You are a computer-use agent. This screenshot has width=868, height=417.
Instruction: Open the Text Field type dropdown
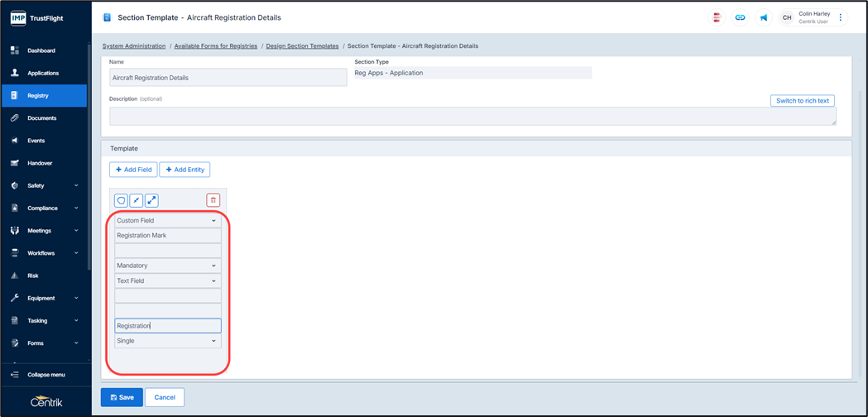click(x=168, y=280)
